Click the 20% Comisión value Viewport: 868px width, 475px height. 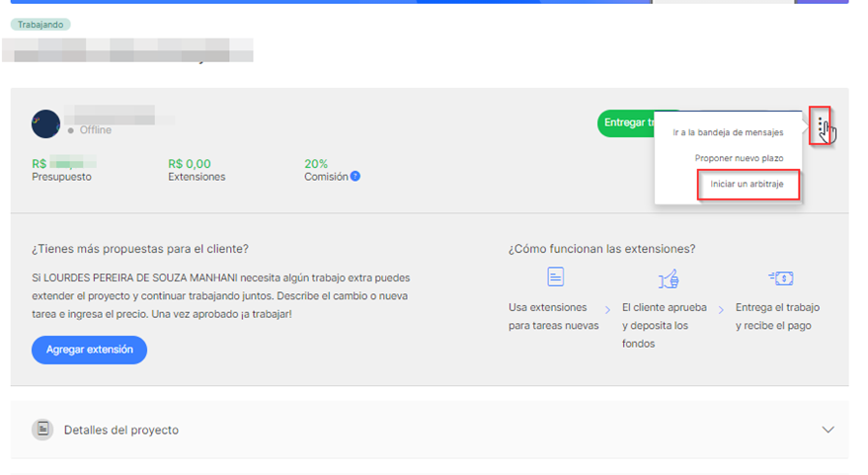pos(316,164)
